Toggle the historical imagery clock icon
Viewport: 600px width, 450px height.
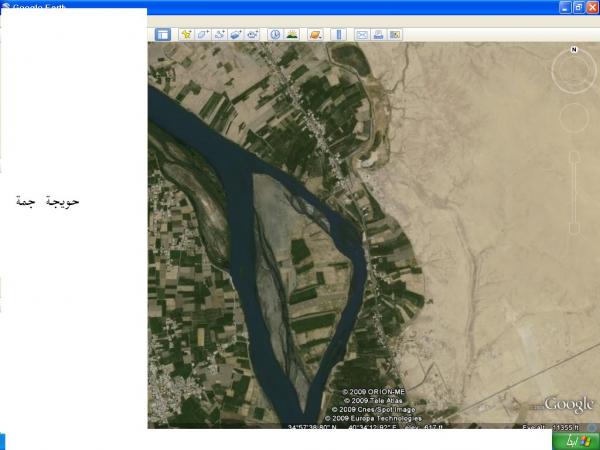(275, 34)
